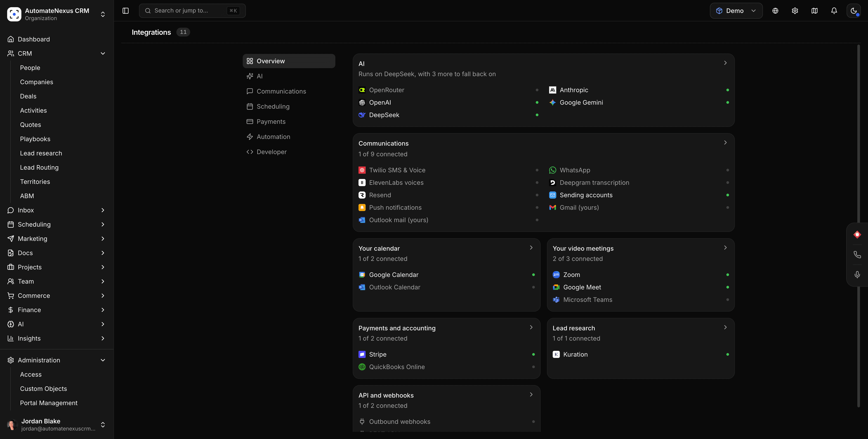Open the Communications card chevron arrow
Screen dimensions: 868x439
pyautogui.click(x=725, y=143)
